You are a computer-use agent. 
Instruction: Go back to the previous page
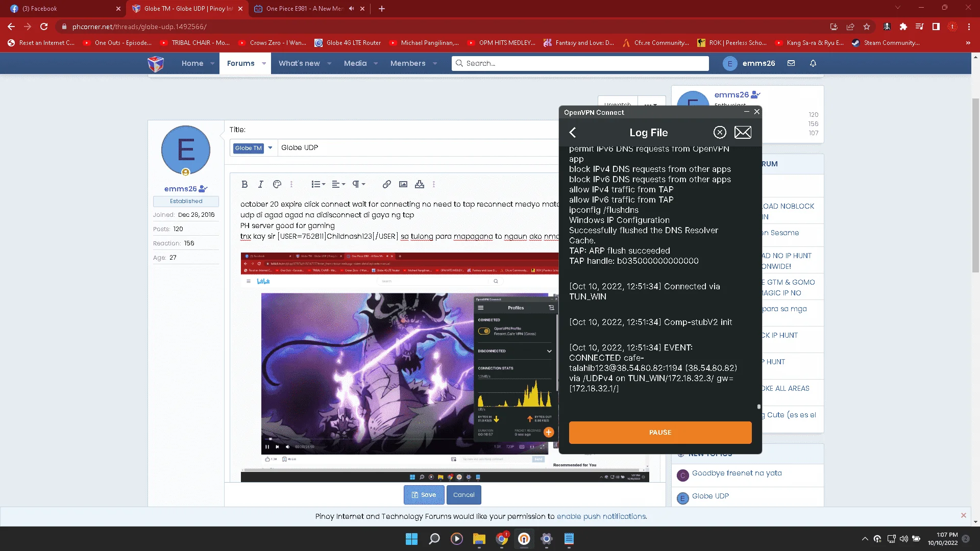(11, 27)
